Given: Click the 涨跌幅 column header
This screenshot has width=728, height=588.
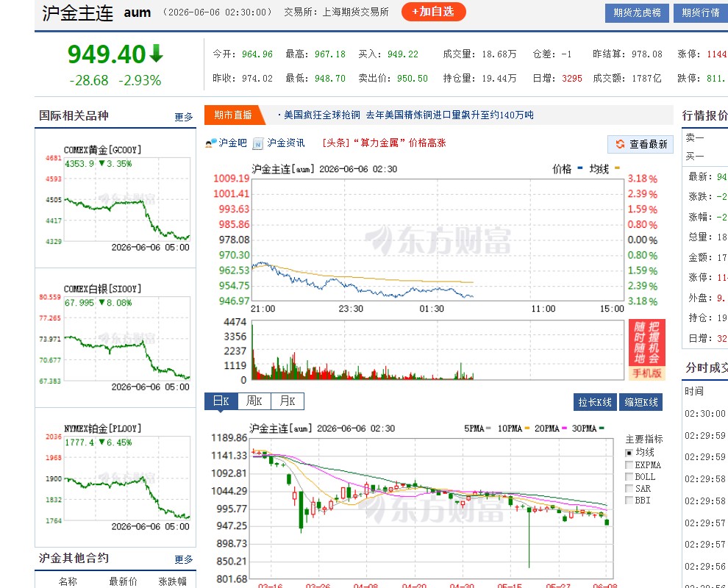Looking at the screenshot, I should coord(173,581).
